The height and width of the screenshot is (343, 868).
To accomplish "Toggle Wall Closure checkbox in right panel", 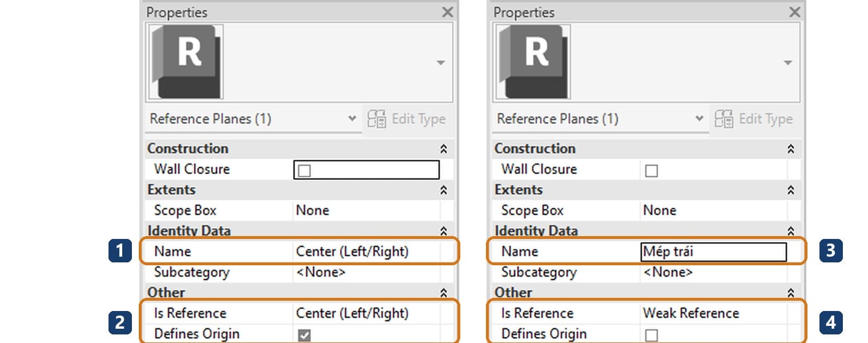I will (x=651, y=170).
